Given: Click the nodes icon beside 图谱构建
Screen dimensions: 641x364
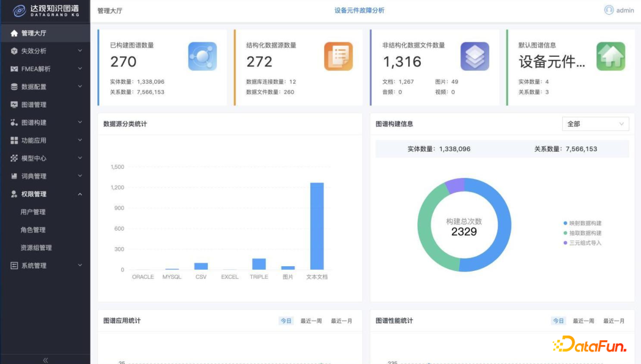Looking at the screenshot, I should [x=14, y=123].
